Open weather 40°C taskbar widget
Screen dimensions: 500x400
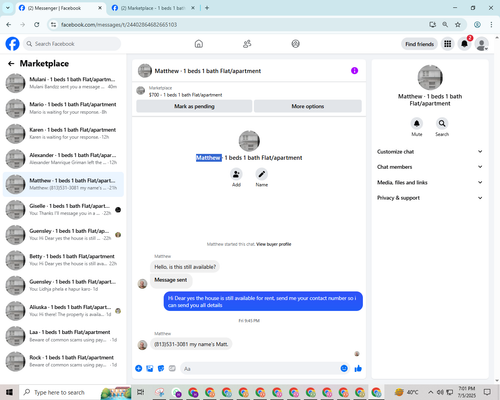(x=406, y=392)
